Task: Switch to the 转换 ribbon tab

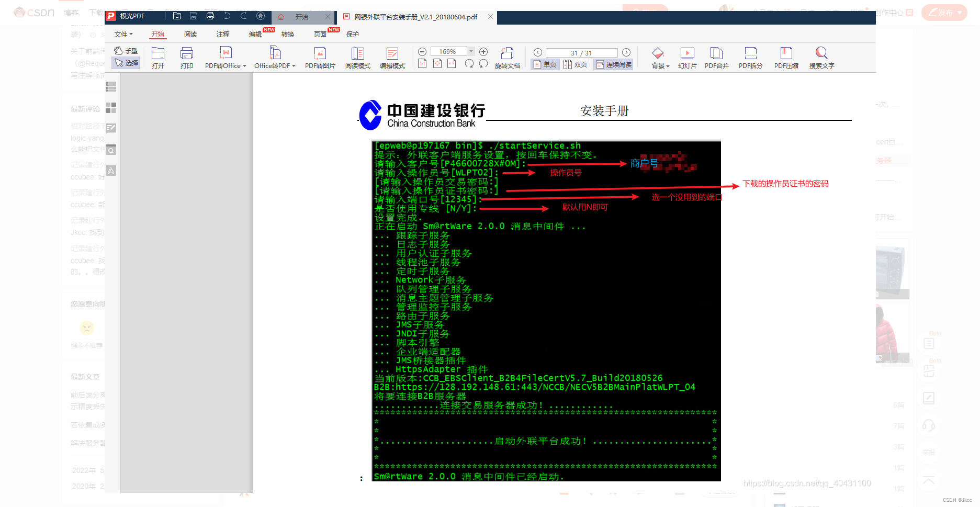Action: point(288,35)
